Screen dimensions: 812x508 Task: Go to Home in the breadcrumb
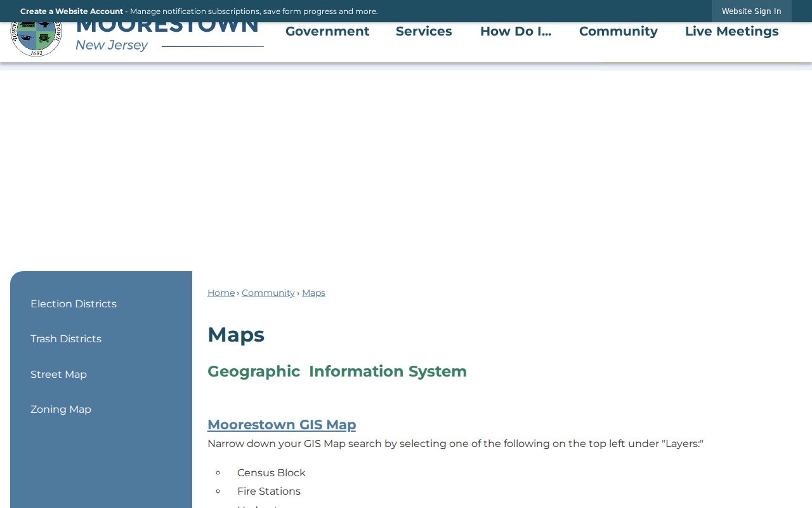[x=221, y=293]
